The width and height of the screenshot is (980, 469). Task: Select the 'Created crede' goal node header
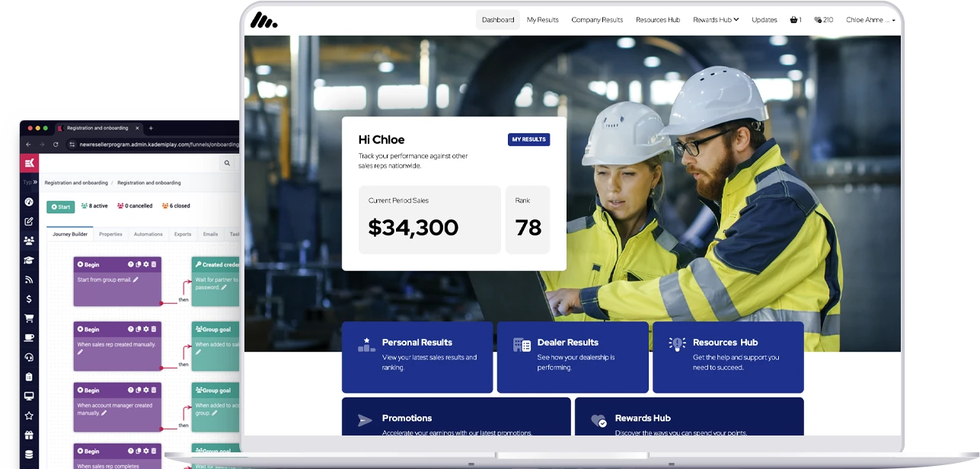216,264
